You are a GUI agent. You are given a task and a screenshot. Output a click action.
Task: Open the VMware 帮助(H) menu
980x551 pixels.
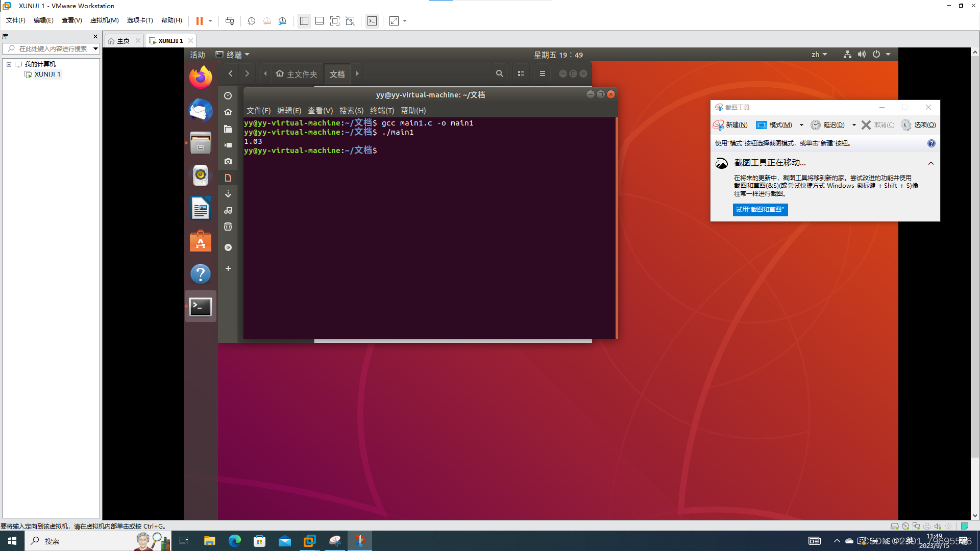tap(171, 20)
